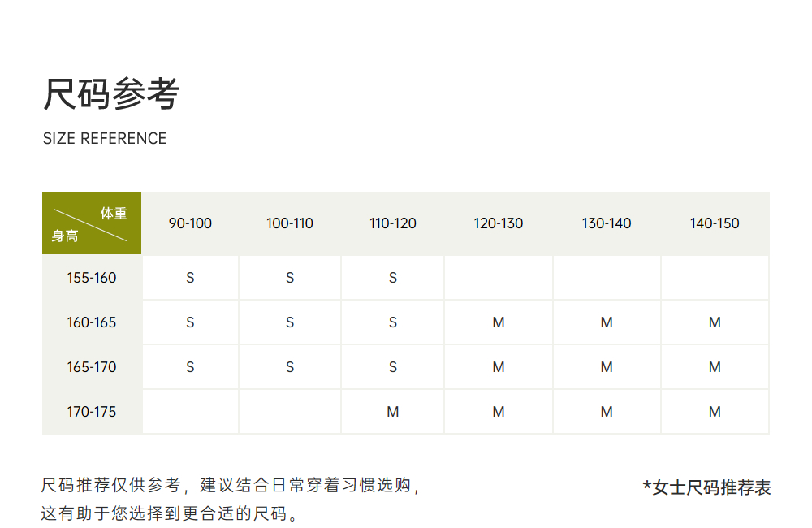
Task: Click the *女士尺码推荐表 footnote
Action: [x=706, y=487]
